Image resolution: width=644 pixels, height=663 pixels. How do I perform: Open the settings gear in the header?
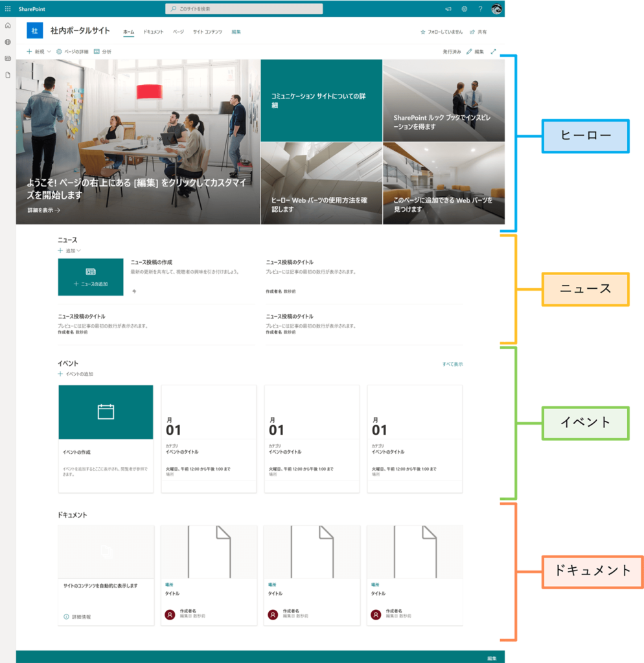(x=464, y=9)
